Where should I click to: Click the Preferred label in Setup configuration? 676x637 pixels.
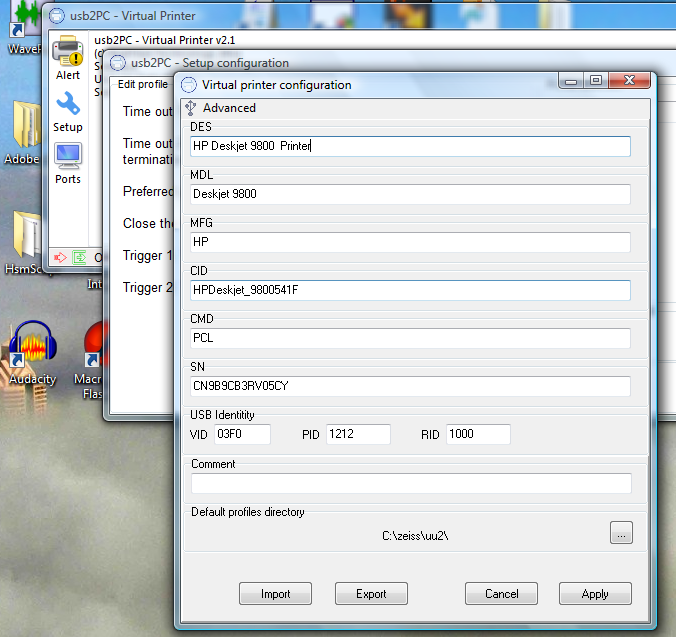point(147,191)
